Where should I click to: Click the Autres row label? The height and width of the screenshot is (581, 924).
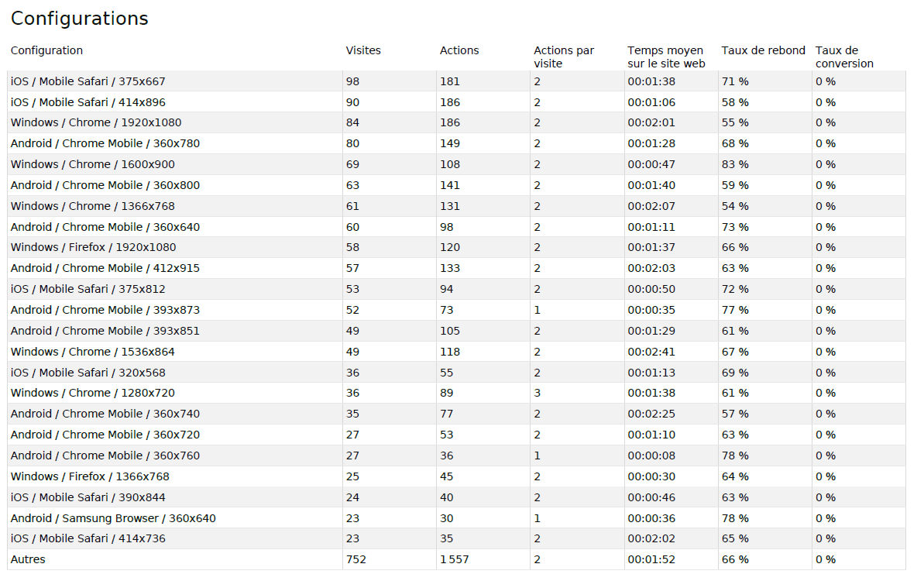pos(28,559)
